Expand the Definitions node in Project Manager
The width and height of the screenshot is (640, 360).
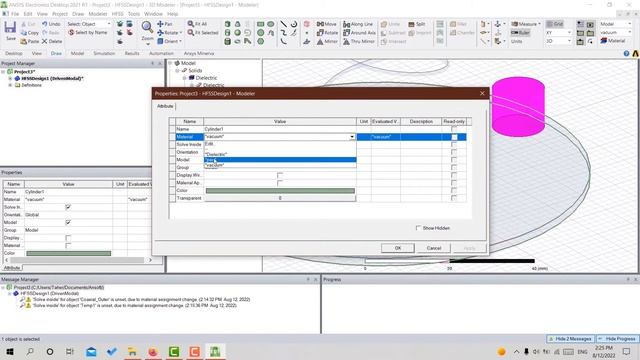(x=10, y=85)
